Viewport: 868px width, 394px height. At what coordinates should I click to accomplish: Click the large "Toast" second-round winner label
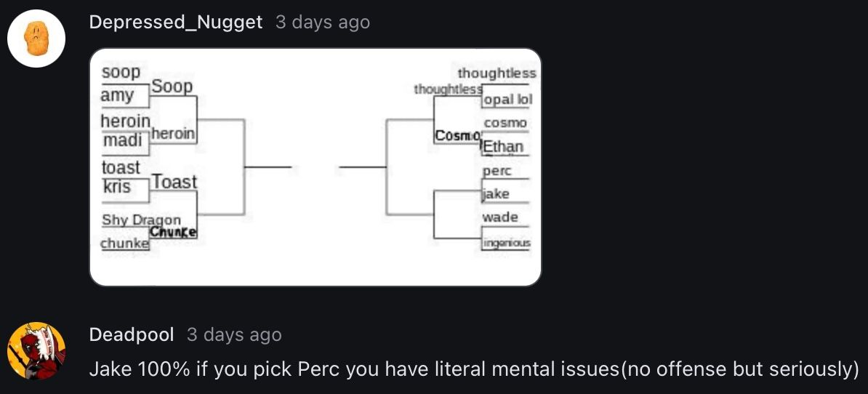[x=174, y=182]
